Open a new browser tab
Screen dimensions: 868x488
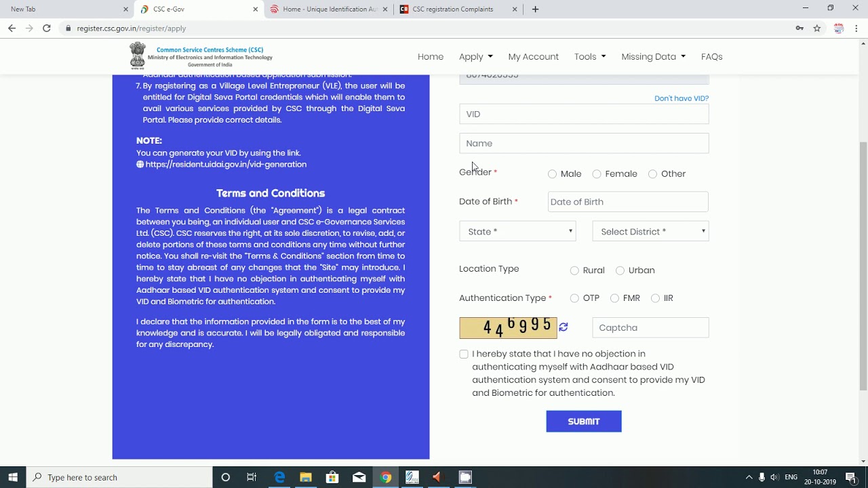pyautogui.click(x=535, y=9)
